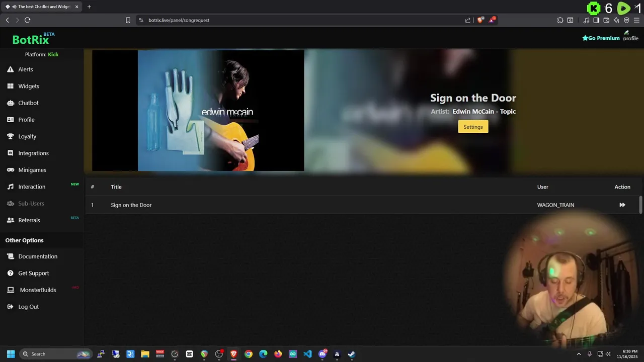Show hidden system tray icons

(x=579, y=354)
